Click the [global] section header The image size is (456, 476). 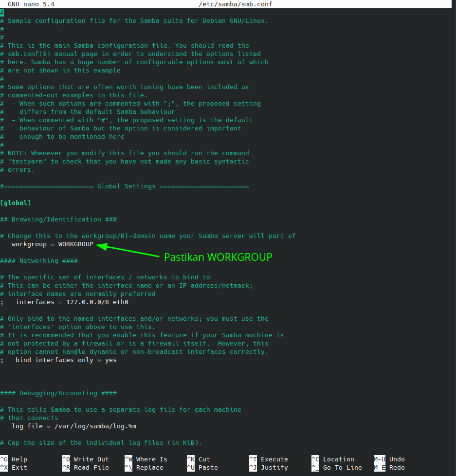click(x=16, y=202)
